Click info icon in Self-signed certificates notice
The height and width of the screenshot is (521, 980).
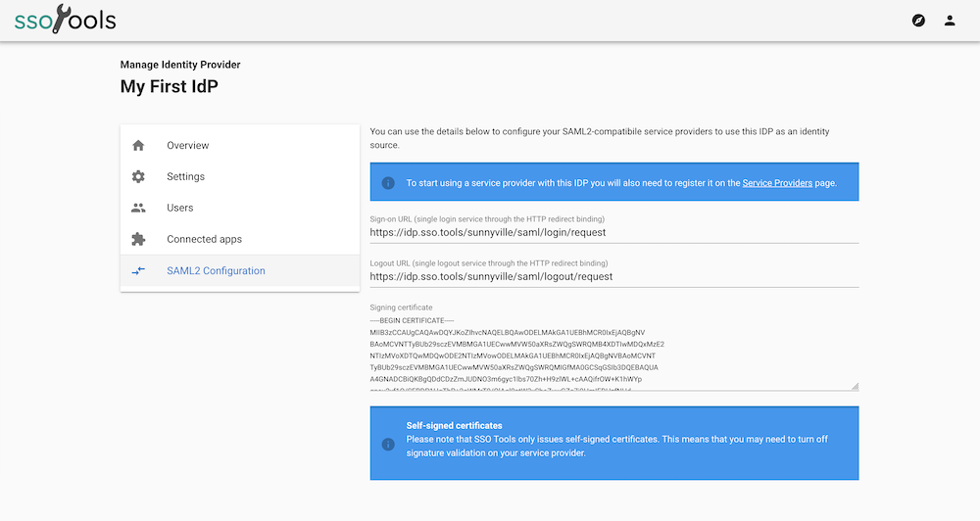coord(388,444)
